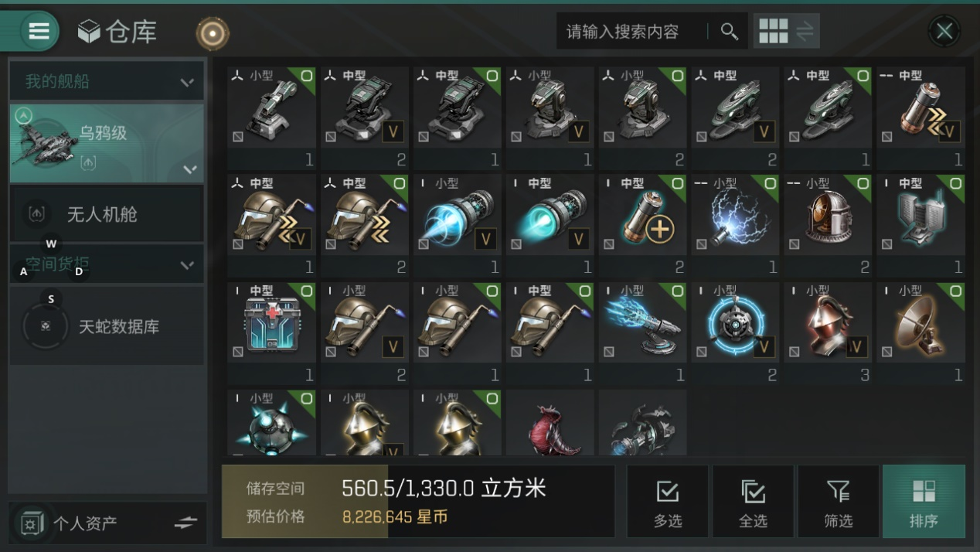Expand the 乌鸦级 ship dropdown arrow
This screenshot has width=980, height=552.
[190, 169]
